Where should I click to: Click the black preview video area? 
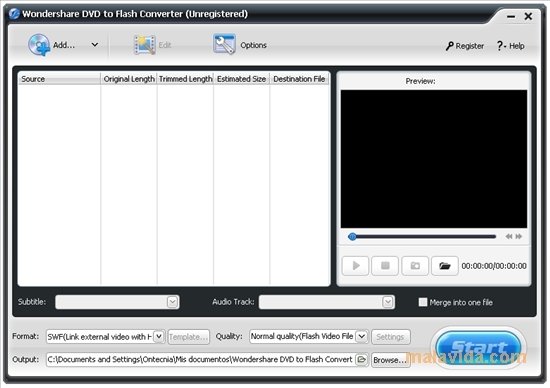[x=434, y=159]
